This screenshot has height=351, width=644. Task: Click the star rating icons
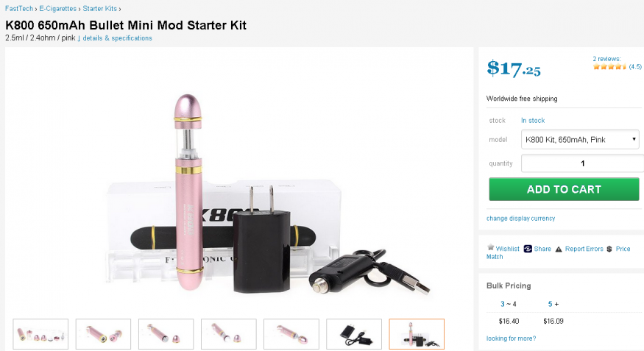pyautogui.click(x=610, y=66)
